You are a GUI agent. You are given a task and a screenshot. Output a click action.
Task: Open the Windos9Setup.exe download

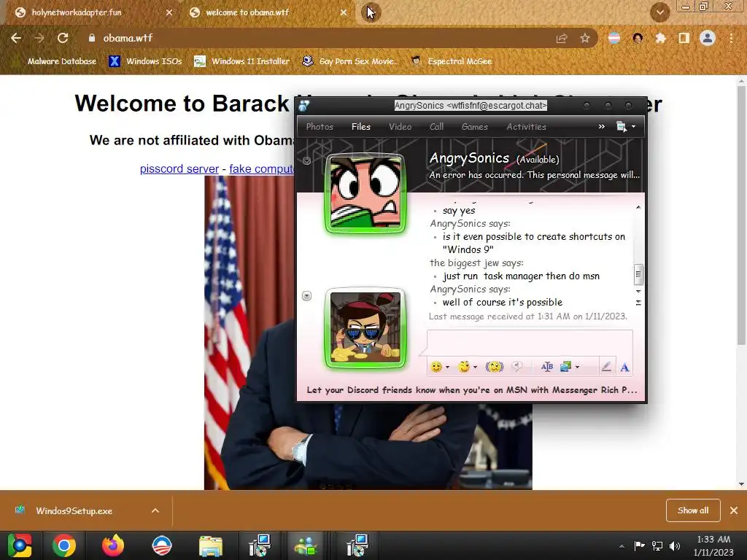74,510
